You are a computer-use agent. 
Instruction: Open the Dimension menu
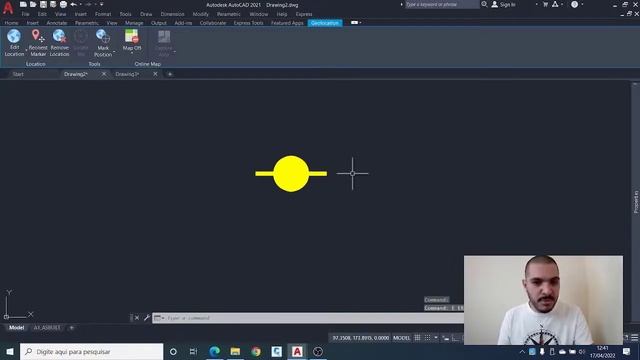(172, 14)
